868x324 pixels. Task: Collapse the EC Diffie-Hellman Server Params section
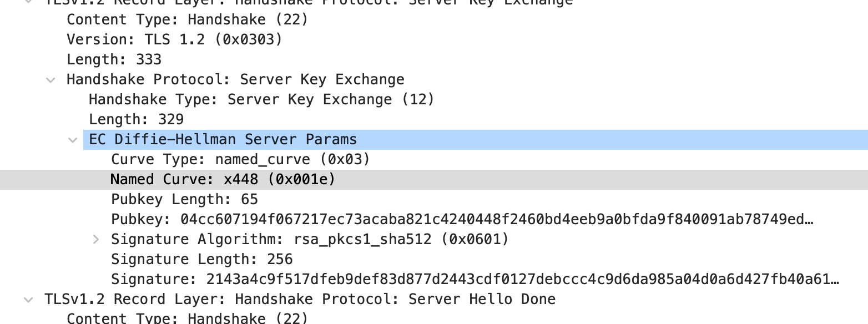pyautogui.click(x=73, y=140)
